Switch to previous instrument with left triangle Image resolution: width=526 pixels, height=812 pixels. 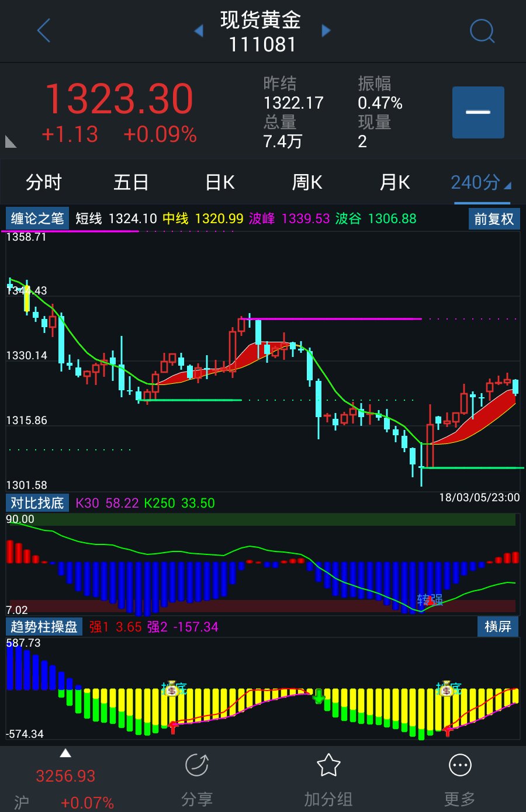pyautogui.click(x=199, y=30)
